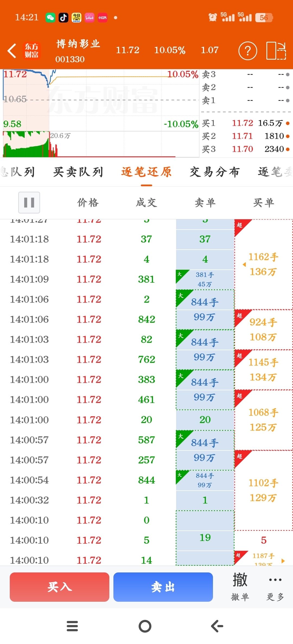Select the 买卖队列 tab

click(x=78, y=172)
